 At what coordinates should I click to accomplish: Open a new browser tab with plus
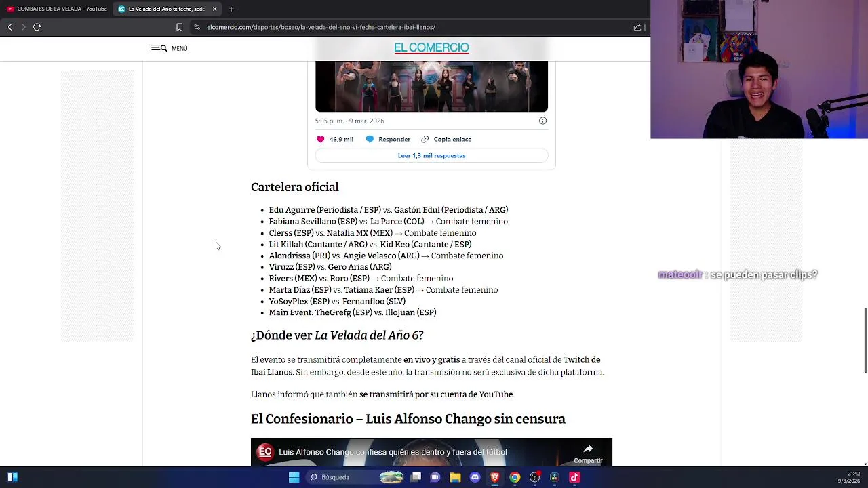click(x=231, y=9)
